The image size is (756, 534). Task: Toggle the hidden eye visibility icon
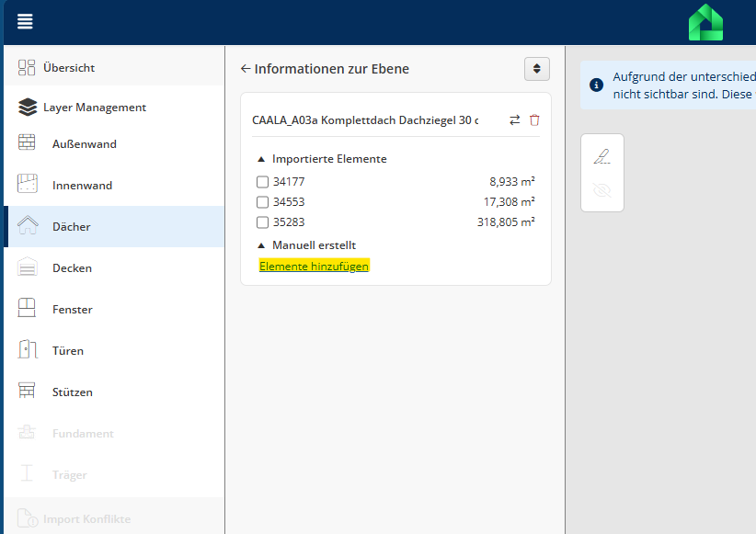point(602,190)
